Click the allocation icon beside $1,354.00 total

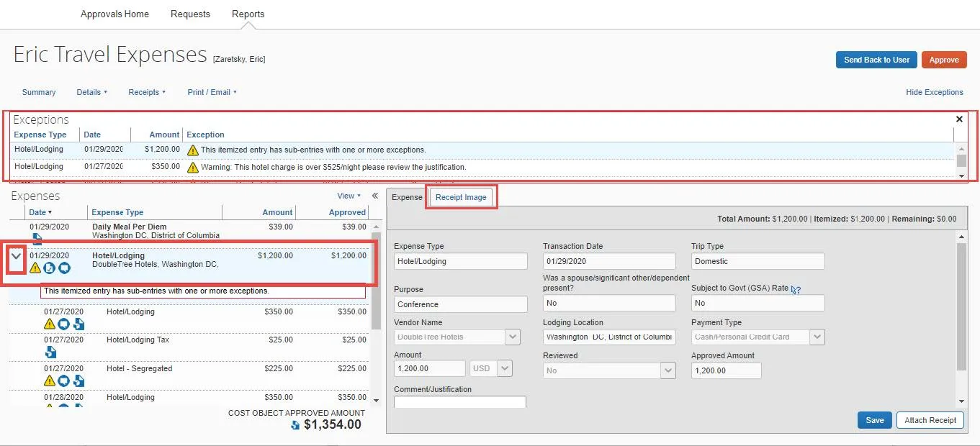coord(295,425)
